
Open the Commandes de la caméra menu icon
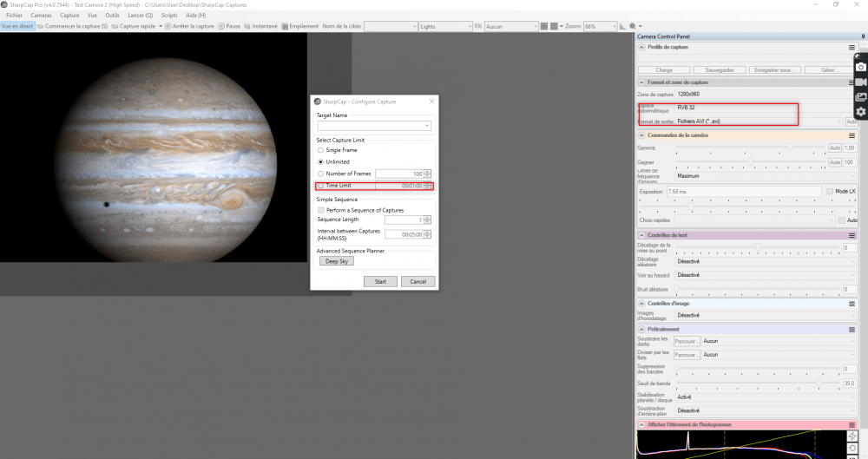[852, 135]
